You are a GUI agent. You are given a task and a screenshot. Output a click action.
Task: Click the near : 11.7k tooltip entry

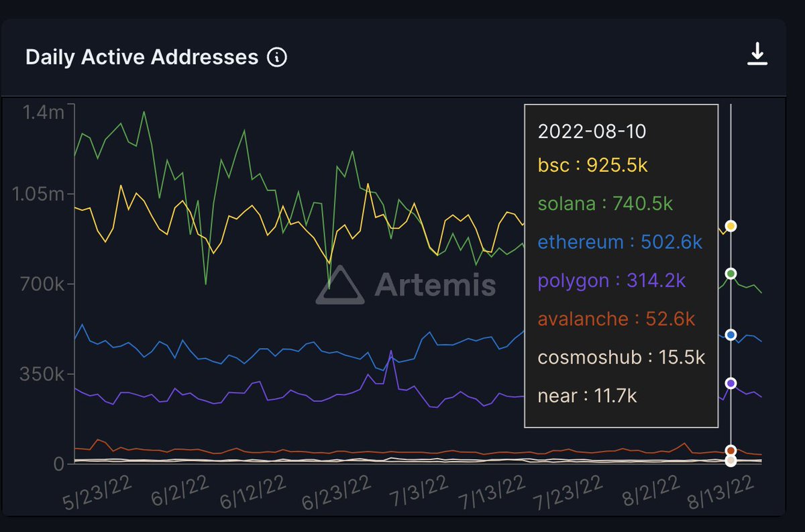[x=587, y=396]
